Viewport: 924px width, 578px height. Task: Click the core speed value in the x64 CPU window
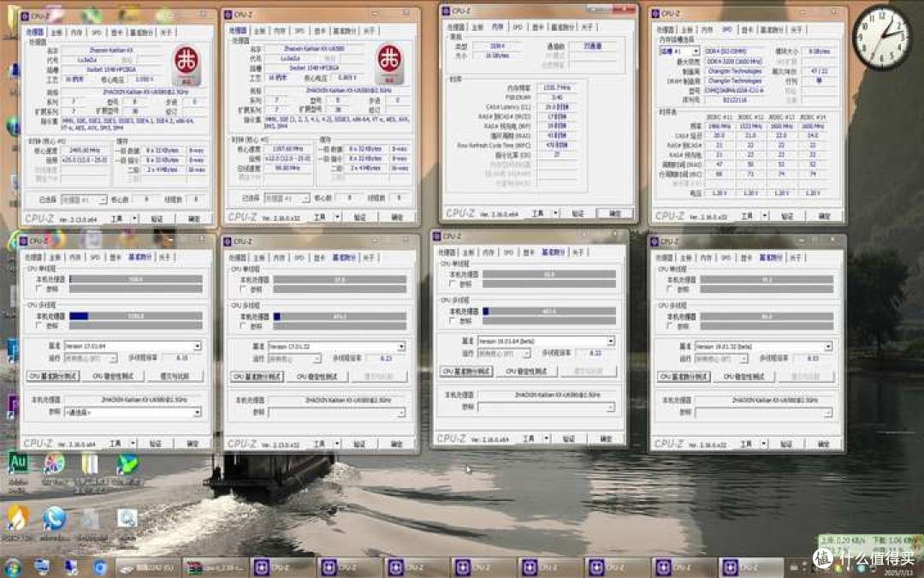click(x=84, y=151)
